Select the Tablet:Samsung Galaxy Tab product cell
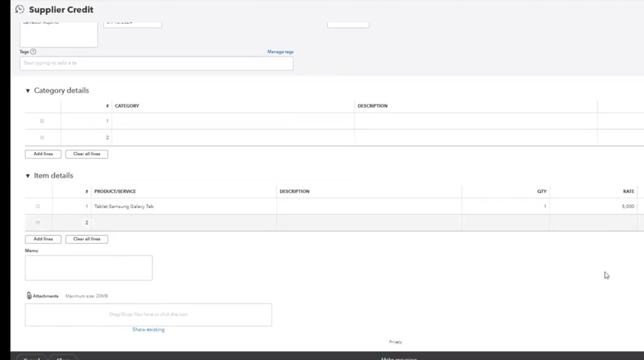Viewport: 644px width, 360px height. pos(184,206)
